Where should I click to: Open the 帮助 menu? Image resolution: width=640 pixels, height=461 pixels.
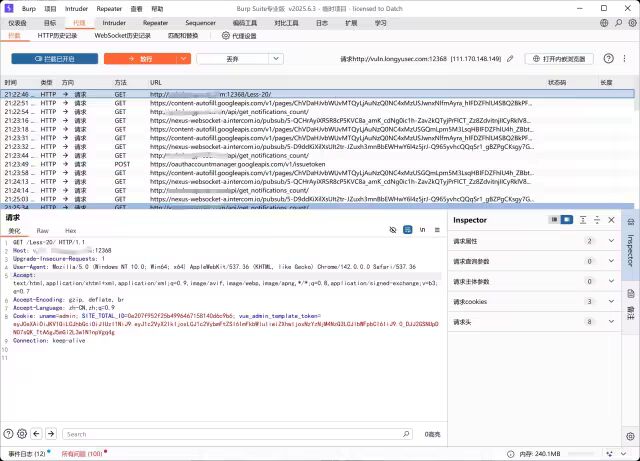click(157, 9)
